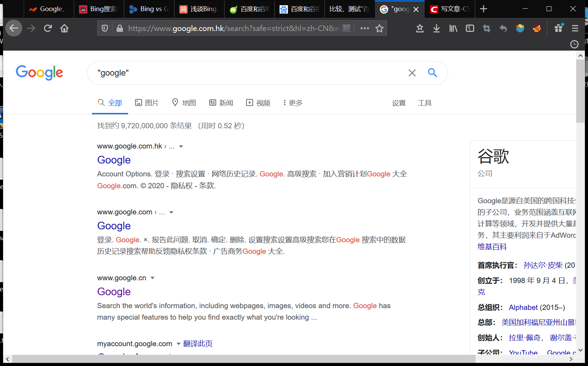Expand options for www.google.com result
The height and width of the screenshot is (366, 588).
tap(171, 212)
